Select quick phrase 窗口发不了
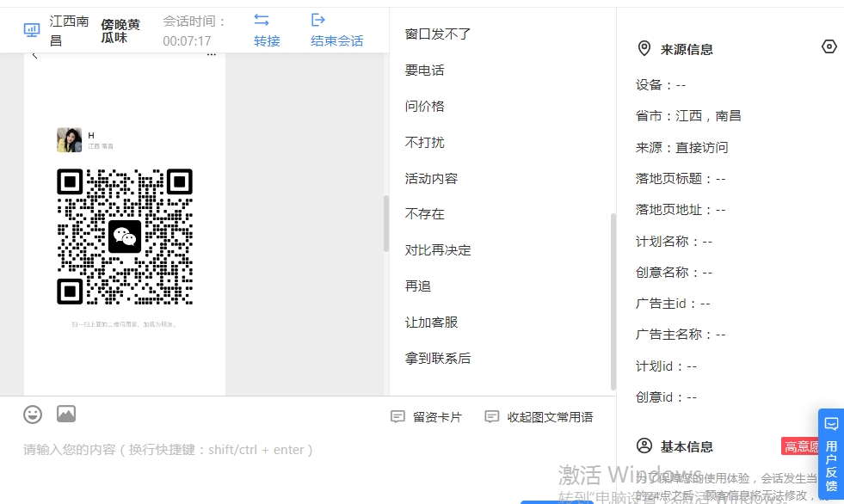844x504 pixels. click(x=438, y=34)
